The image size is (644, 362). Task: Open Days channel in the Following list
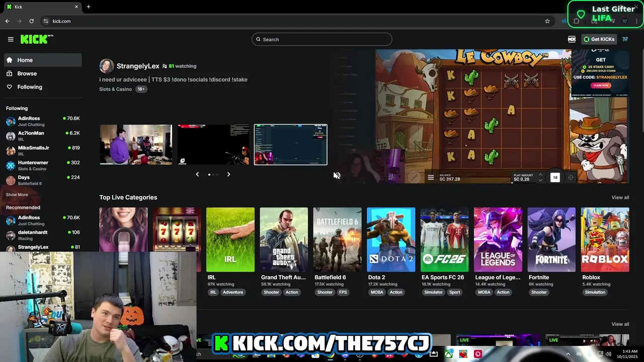[43, 180]
